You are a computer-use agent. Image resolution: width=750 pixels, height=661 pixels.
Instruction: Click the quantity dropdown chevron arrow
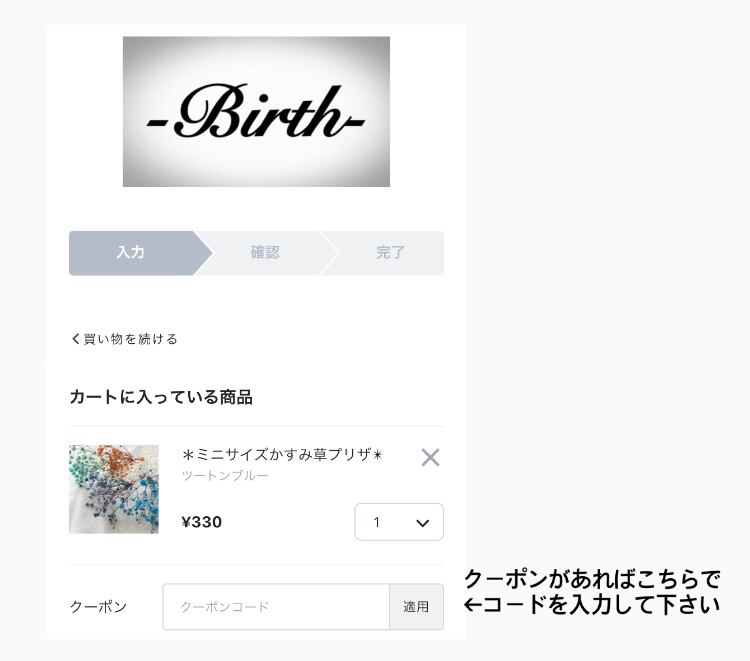tap(422, 523)
